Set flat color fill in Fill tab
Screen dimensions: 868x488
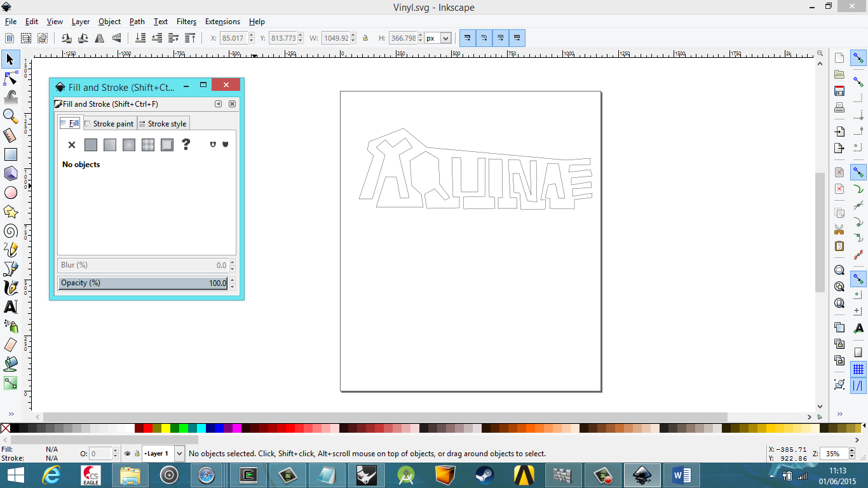click(x=91, y=145)
